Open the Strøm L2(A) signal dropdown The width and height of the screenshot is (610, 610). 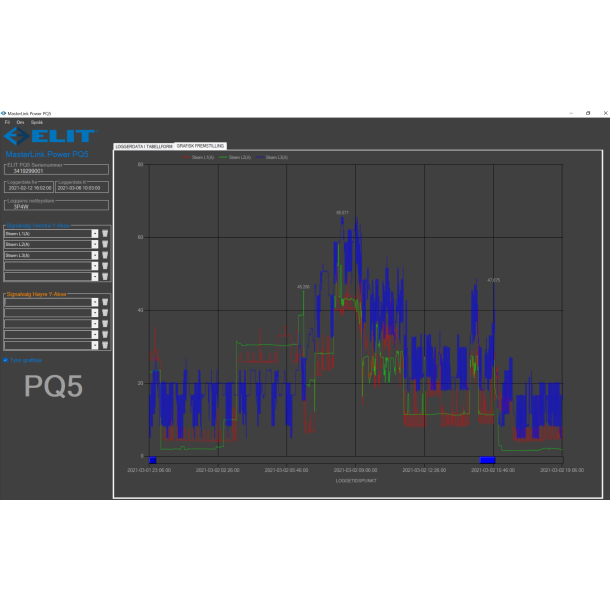(95, 244)
